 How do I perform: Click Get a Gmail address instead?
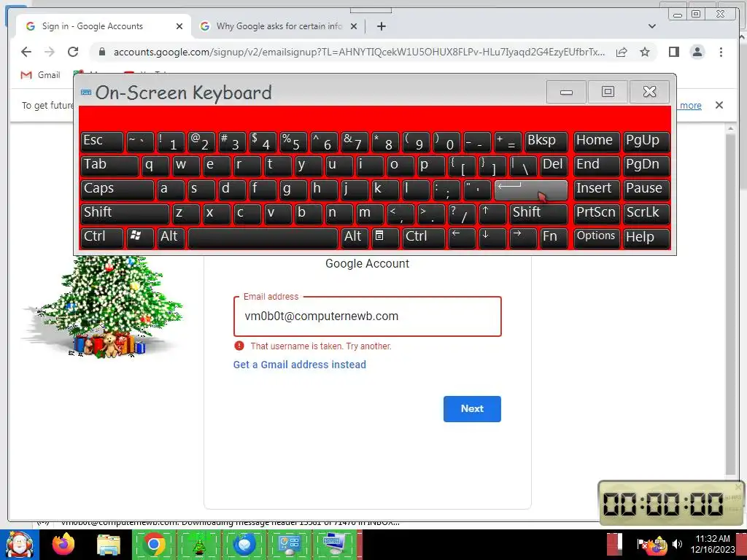(300, 365)
